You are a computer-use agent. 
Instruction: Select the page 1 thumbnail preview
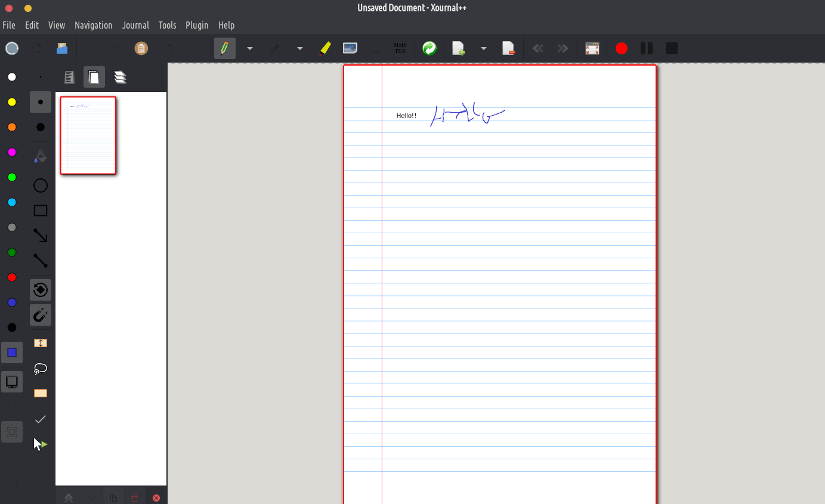coord(88,135)
